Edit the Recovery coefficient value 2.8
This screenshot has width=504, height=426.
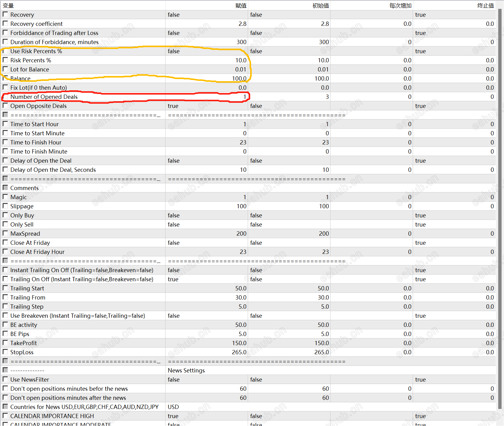click(207, 24)
